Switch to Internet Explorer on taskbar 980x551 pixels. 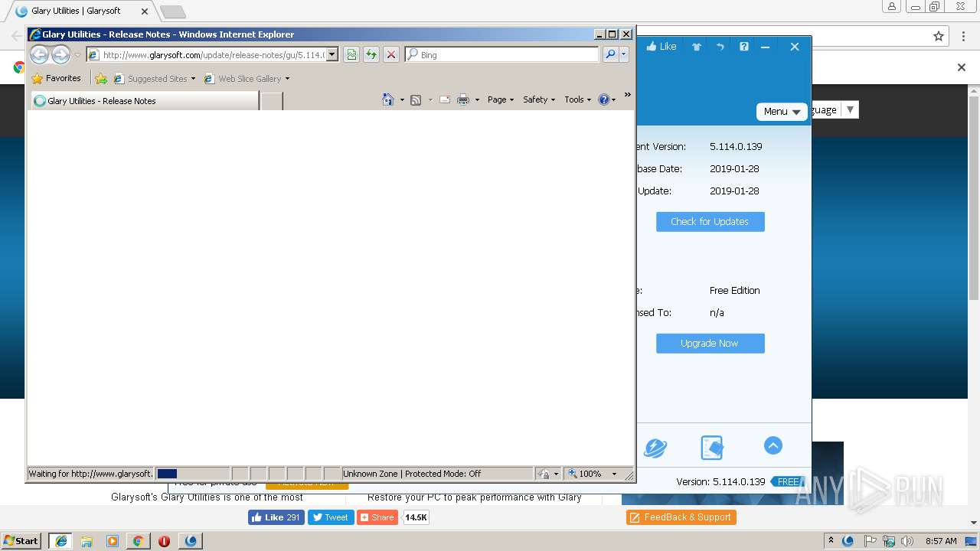tap(60, 541)
